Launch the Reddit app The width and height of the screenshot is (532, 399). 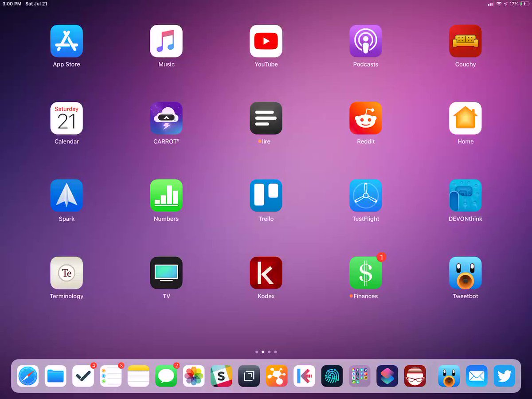click(x=366, y=118)
